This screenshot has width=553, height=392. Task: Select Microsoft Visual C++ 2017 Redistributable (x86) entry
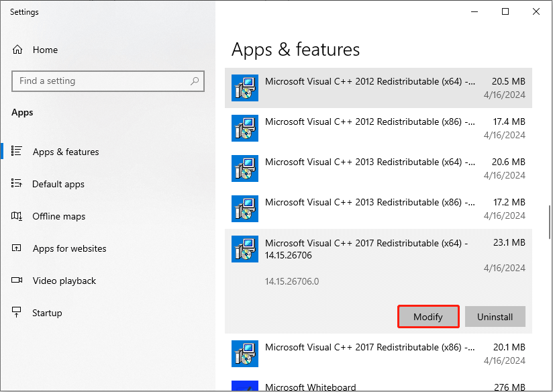[x=379, y=354]
